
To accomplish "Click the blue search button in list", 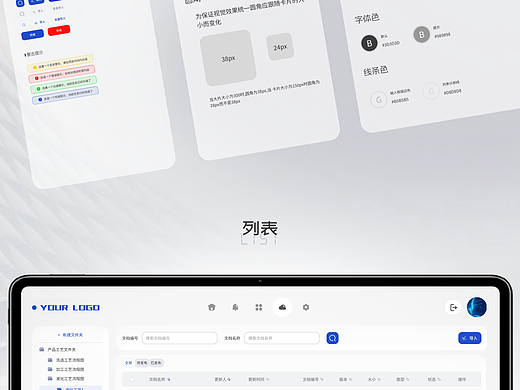I will [x=332, y=338].
